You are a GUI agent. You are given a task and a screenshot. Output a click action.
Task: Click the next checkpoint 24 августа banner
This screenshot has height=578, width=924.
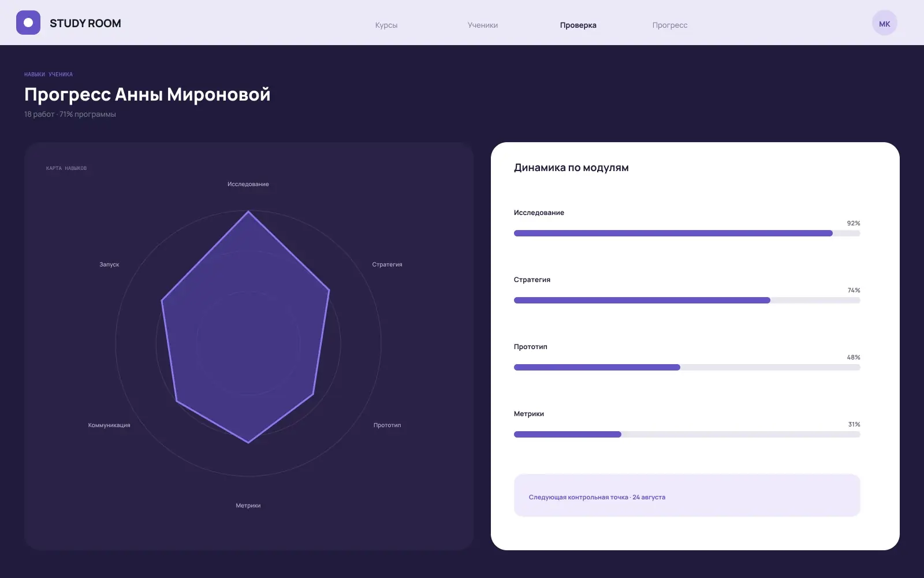click(x=687, y=496)
